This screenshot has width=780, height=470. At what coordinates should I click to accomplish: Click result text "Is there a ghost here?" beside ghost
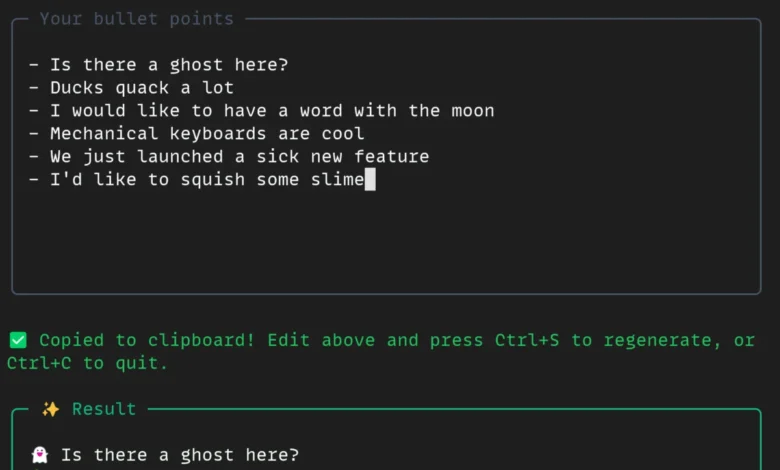point(180,455)
